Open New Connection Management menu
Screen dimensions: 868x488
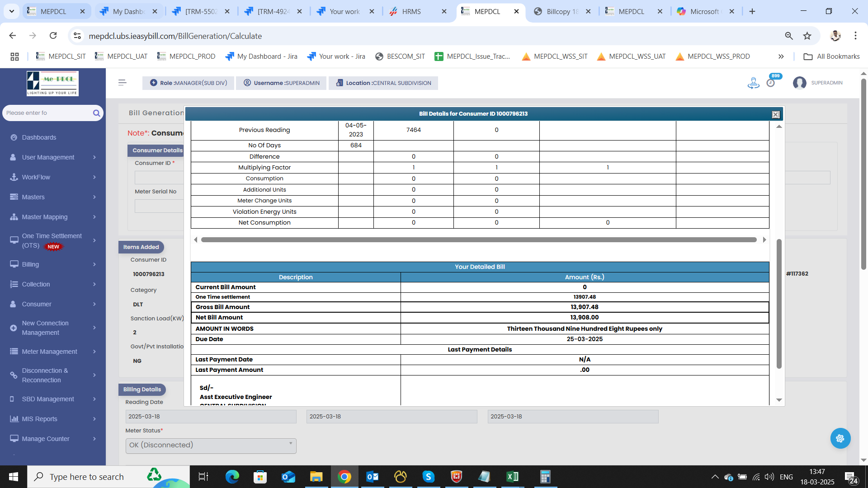click(53, 328)
